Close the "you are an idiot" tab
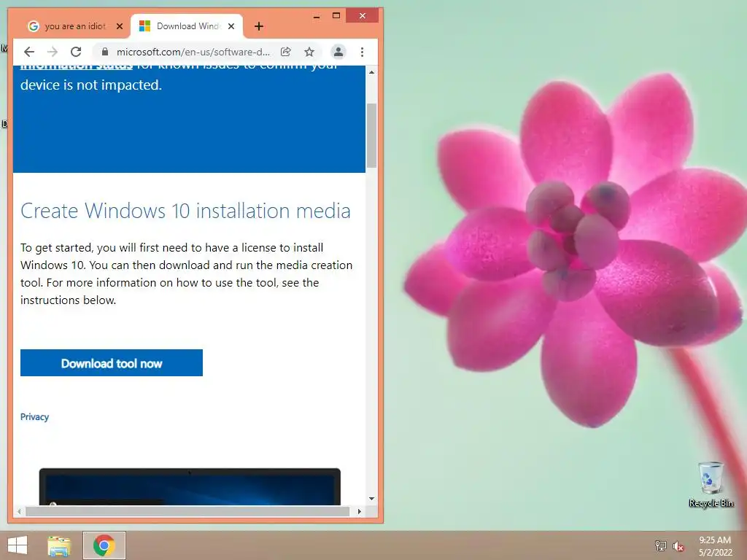 point(120,27)
